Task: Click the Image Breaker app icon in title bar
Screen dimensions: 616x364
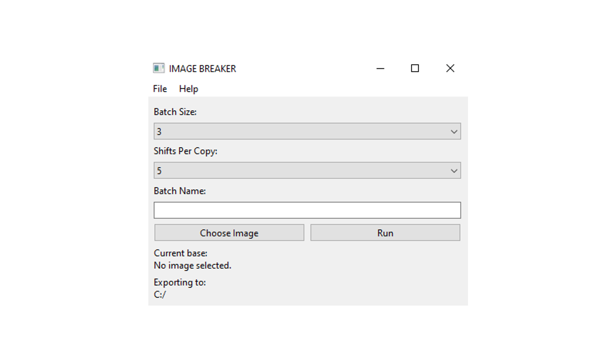Action: coord(159,68)
